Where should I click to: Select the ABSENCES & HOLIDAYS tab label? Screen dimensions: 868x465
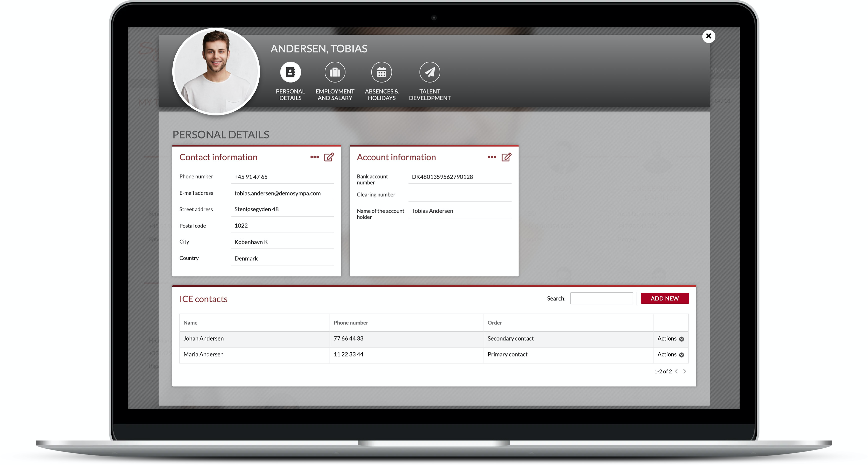click(x=381, y=94)
